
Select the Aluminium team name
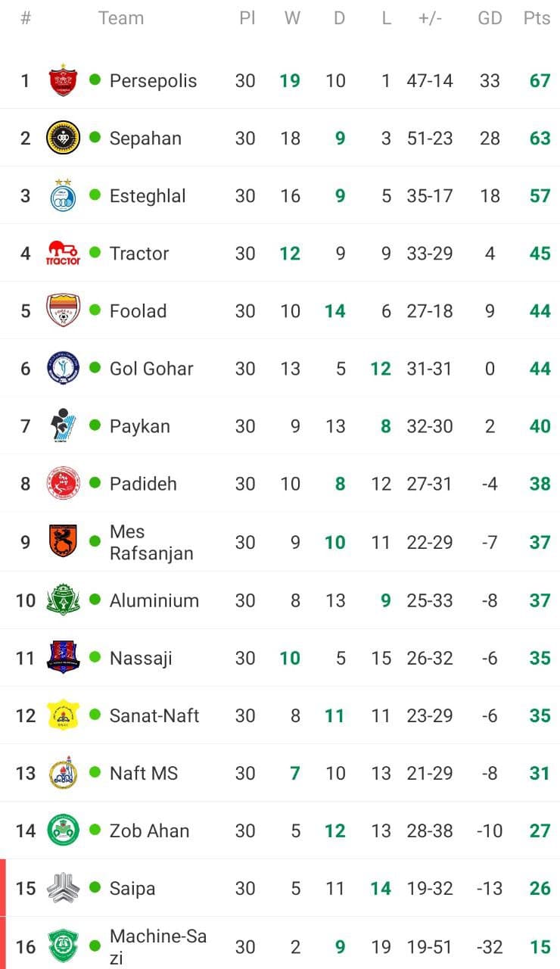pos(154,600)
